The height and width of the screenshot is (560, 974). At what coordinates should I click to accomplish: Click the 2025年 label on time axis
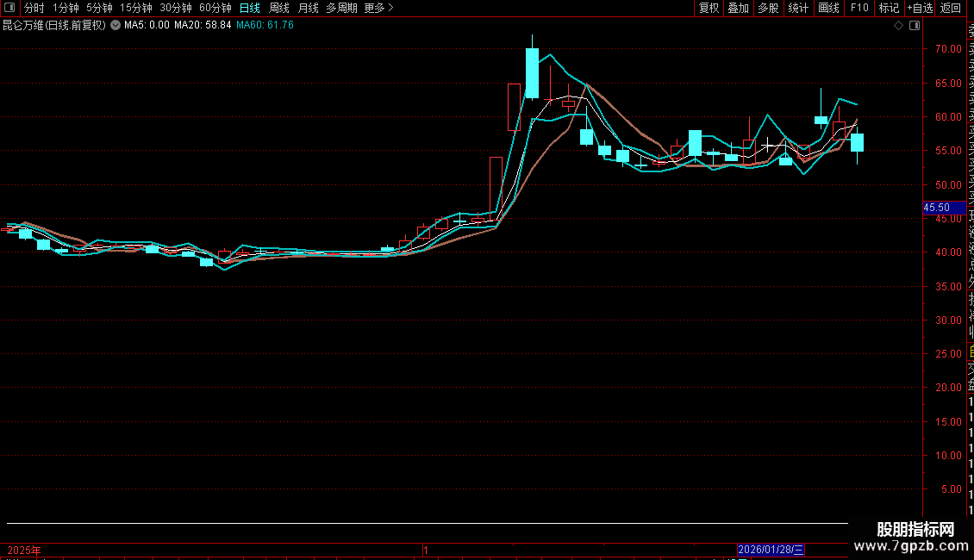23,550
